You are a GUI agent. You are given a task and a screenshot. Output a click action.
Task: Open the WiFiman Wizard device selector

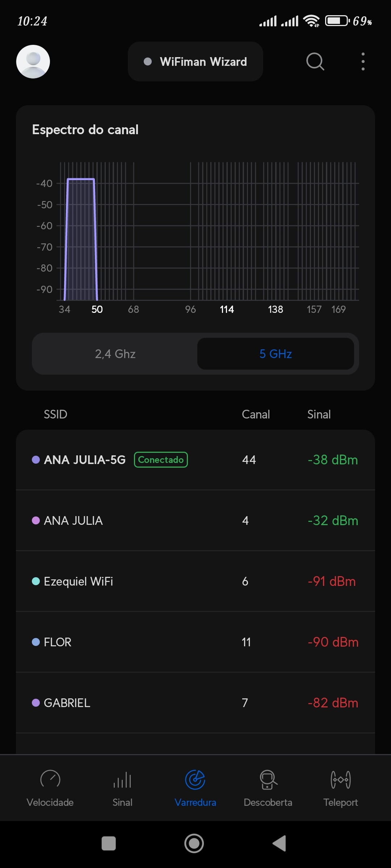click(x=195, y=61)
